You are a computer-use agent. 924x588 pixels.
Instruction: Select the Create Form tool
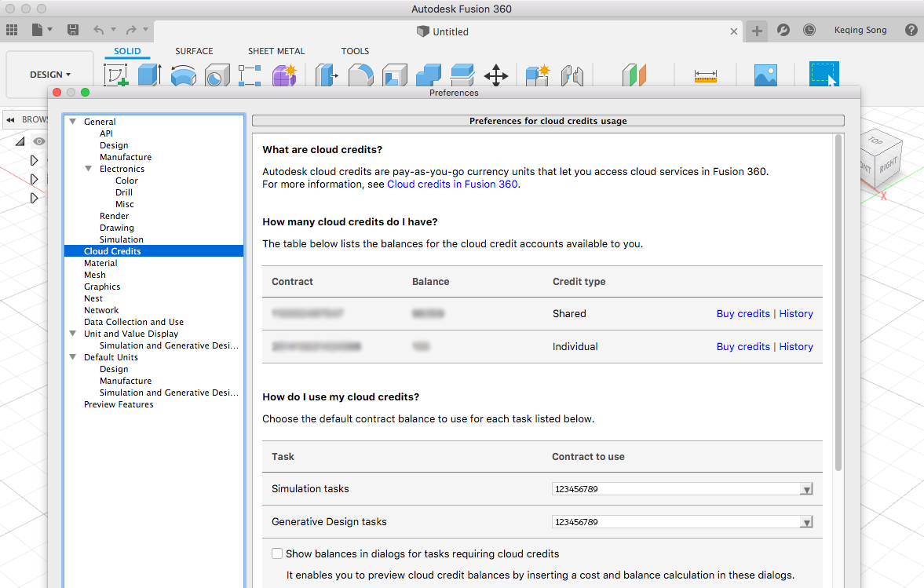(284, 75)
